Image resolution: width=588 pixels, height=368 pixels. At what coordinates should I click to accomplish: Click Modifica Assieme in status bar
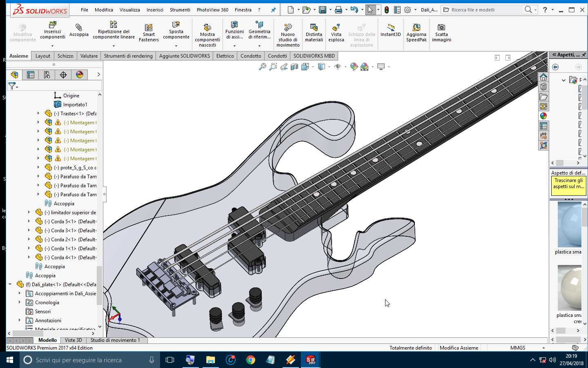459,348
